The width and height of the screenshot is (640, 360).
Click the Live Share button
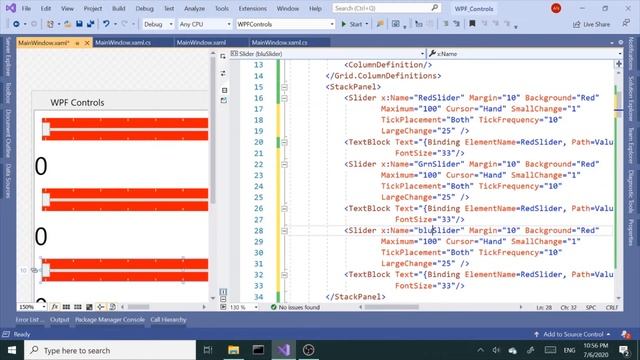coord(591,24)
